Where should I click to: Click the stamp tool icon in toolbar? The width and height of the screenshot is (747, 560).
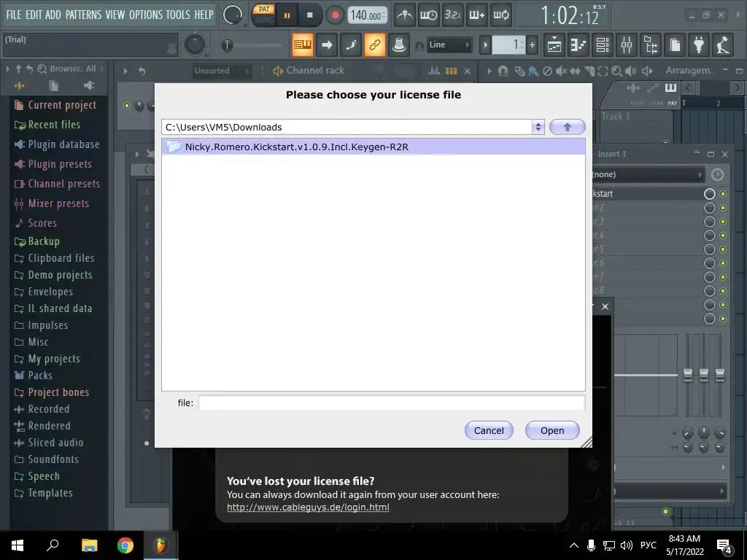399,44
